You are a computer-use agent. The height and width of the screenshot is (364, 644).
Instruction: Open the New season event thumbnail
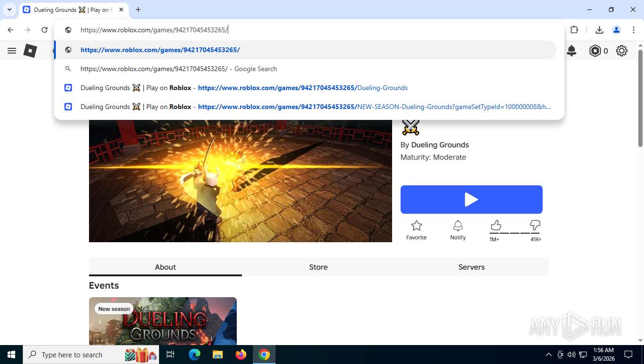tap(163, 321)
